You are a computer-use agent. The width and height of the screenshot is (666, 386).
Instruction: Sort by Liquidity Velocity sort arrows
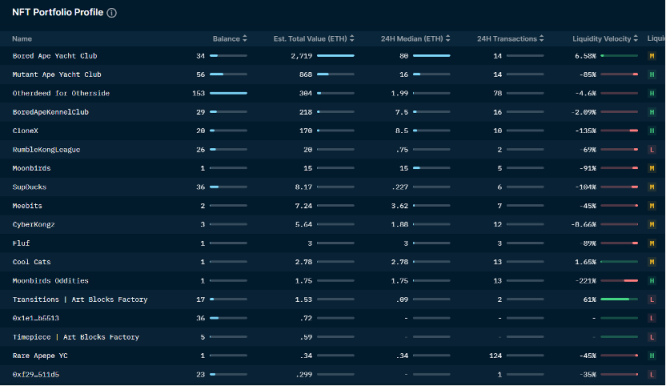point(635,39)
